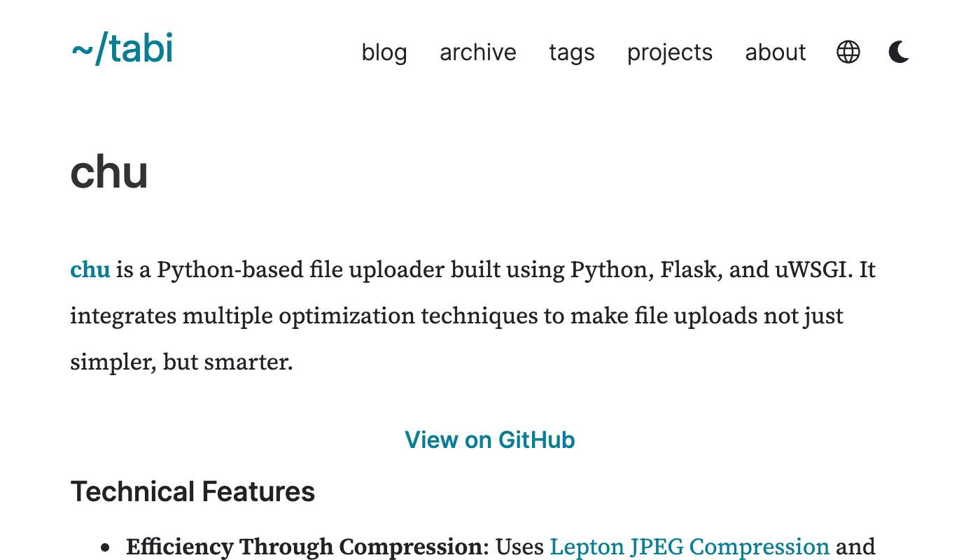Go to the ~/tabi home logo

122,50
